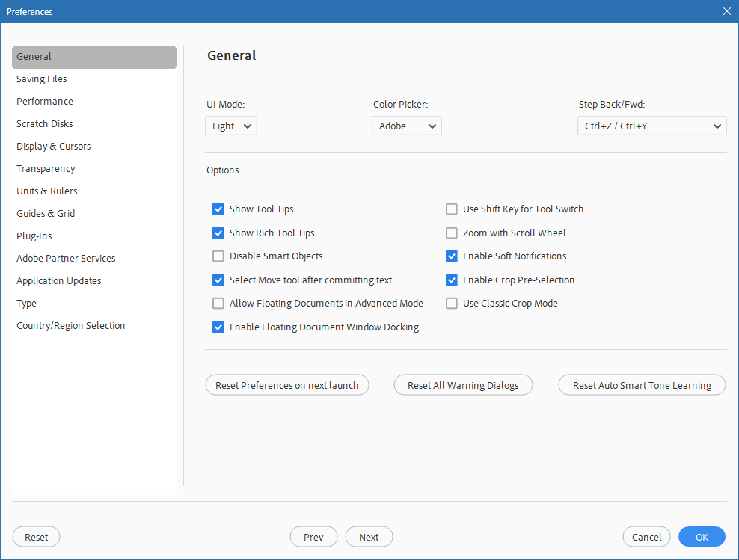Enable Allow Floating Documents in Advanced Mode

tap(218, 304)
